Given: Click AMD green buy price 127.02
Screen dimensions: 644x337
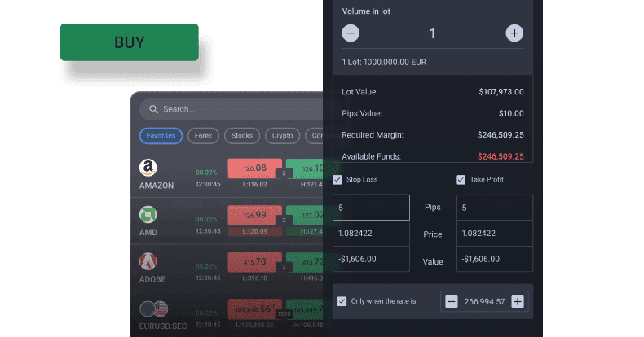Looking at the screenshot, I should click(x=305, y=215).
